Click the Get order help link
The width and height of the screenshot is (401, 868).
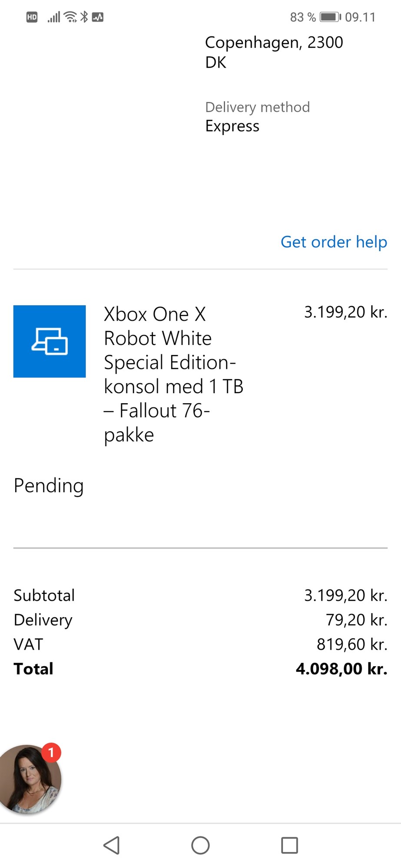point(334,242)
